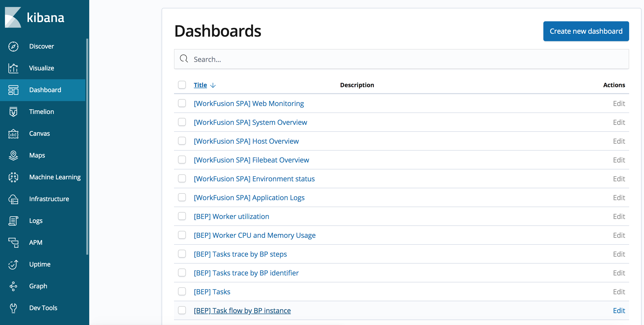Image resolution: width=644 pixels, height=325 pixels.
Task: Open [BEP] Worker utilization dashboard
Action: pyautogui.click(x=232, y=217)
